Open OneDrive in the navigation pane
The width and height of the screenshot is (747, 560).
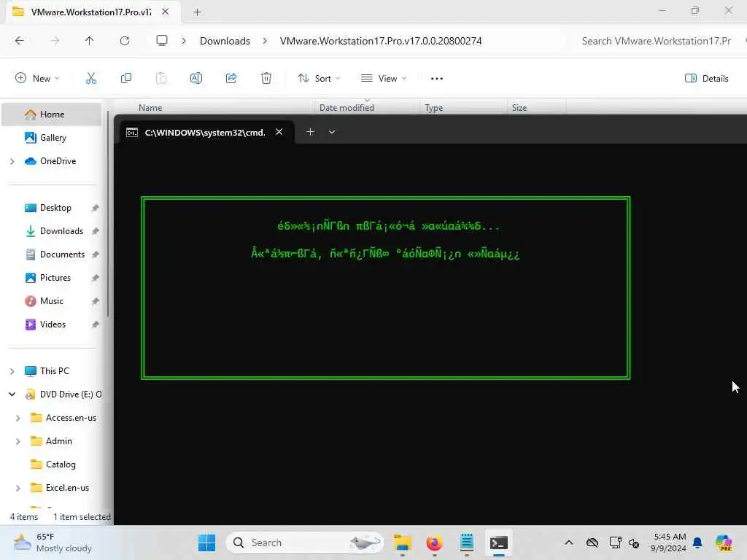pyautogui.click(x=58, y=161)
